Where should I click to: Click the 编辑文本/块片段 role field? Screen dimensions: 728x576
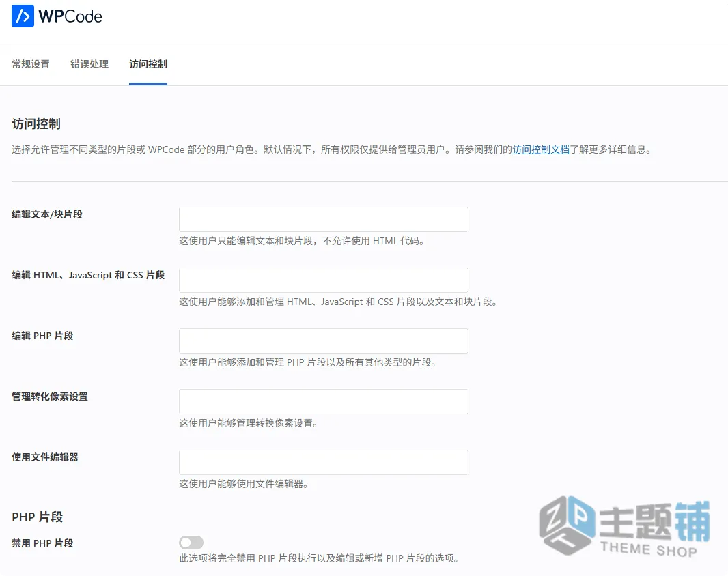(324, 220)
